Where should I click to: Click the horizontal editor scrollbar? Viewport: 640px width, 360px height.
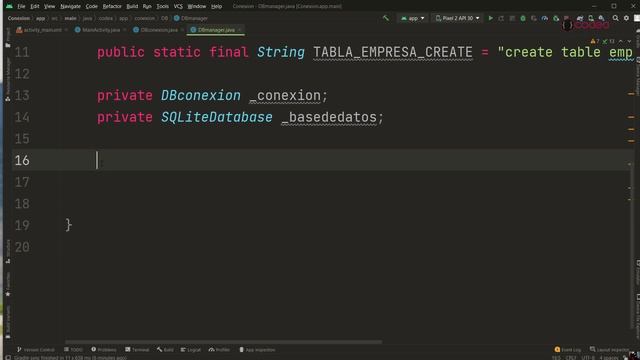coord(224,342)
